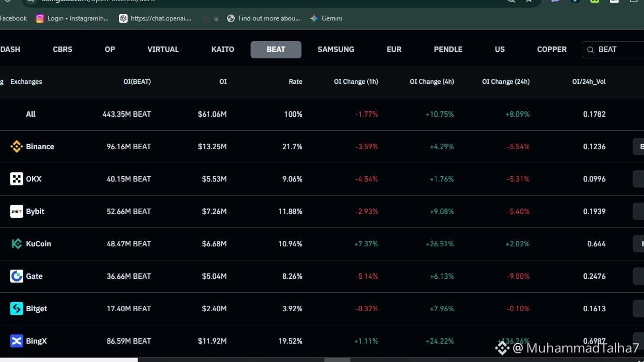
Task: Open the Gemini bookmark icon
Action: 314,18
